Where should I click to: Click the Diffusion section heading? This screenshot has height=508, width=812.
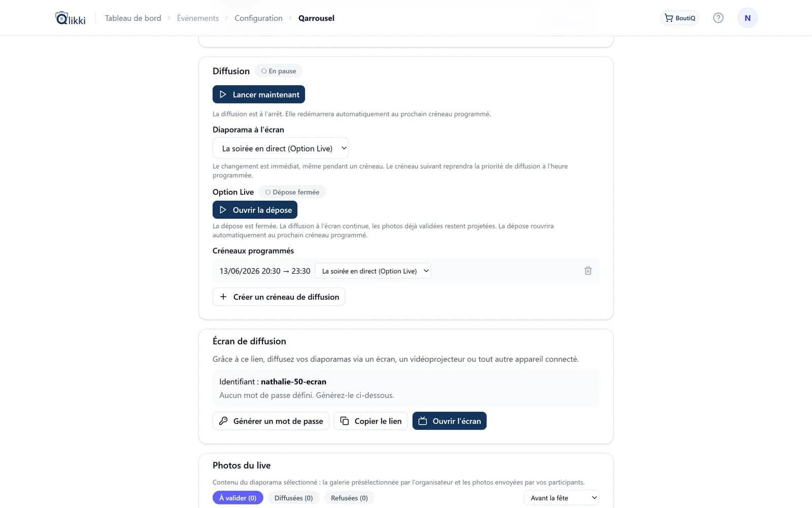click(x=231, y=71)
